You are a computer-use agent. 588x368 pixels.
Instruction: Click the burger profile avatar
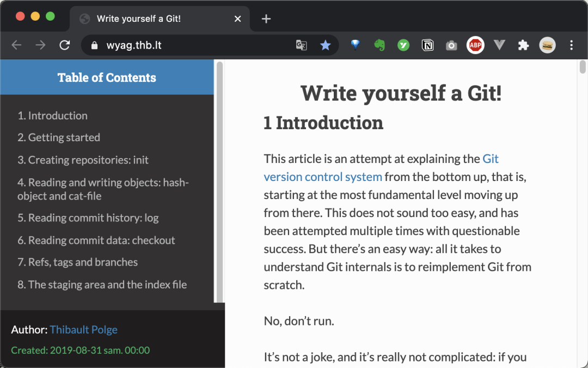click(x=547, y=45)
